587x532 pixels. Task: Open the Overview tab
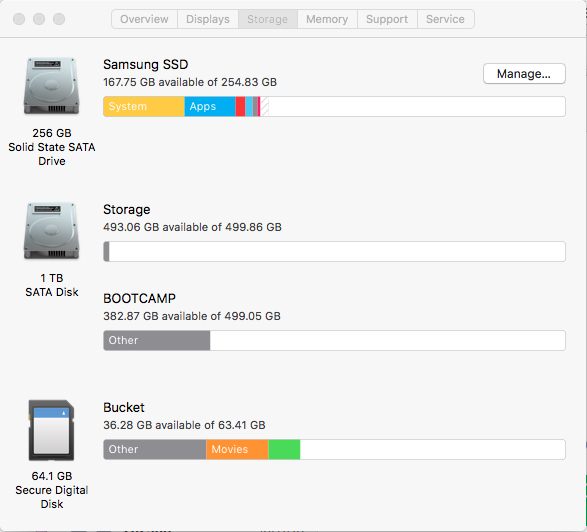(x=144, y=19)
